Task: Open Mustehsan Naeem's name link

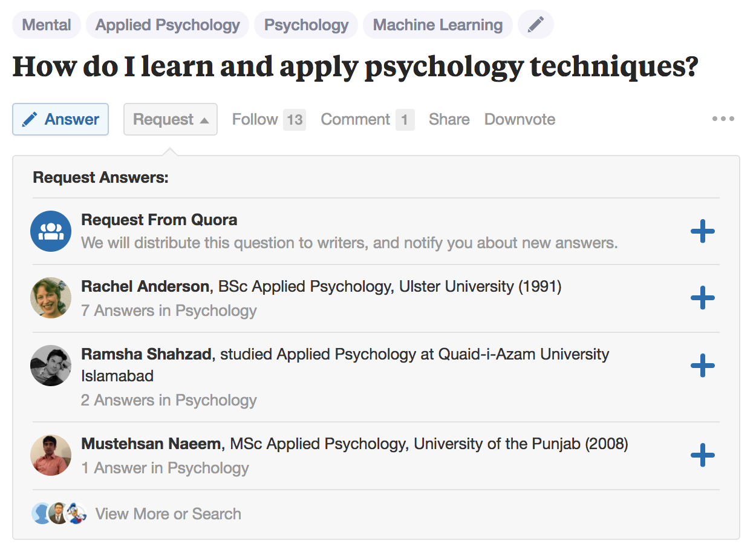Action: click(x=151, y=444)
